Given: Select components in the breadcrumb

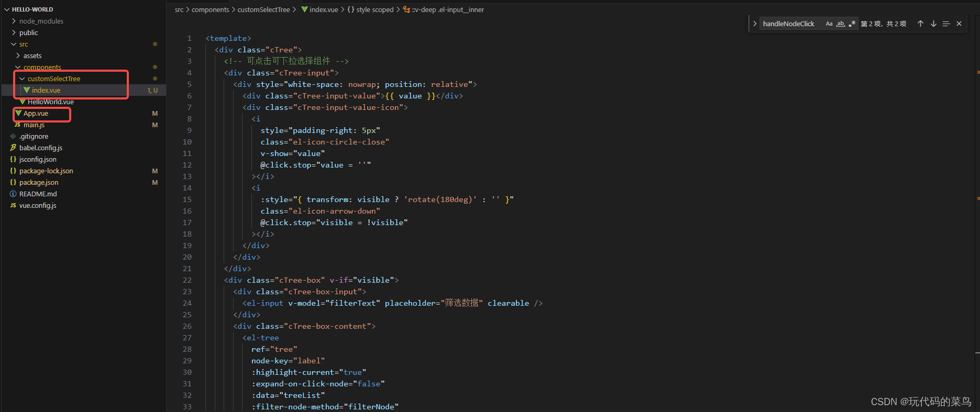Looking at the screenshot, I should (x=210, y=9).
